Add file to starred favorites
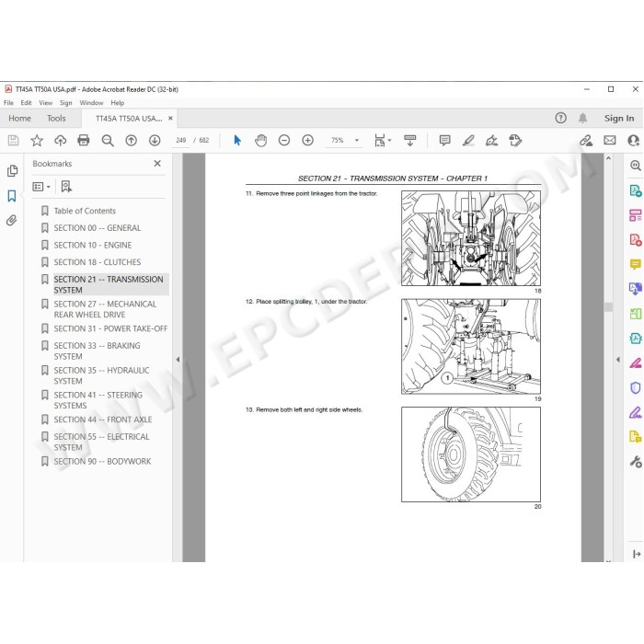The image size is (644, 644). (x=37, y=141)
